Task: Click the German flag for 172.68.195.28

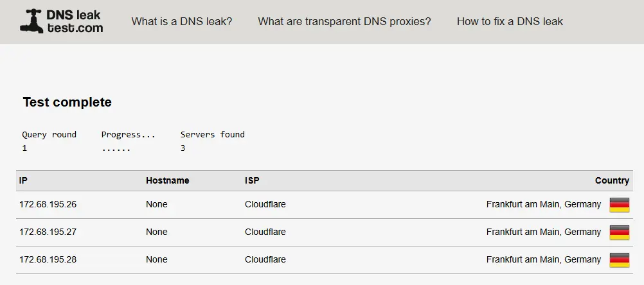Action: click(620, 260)
